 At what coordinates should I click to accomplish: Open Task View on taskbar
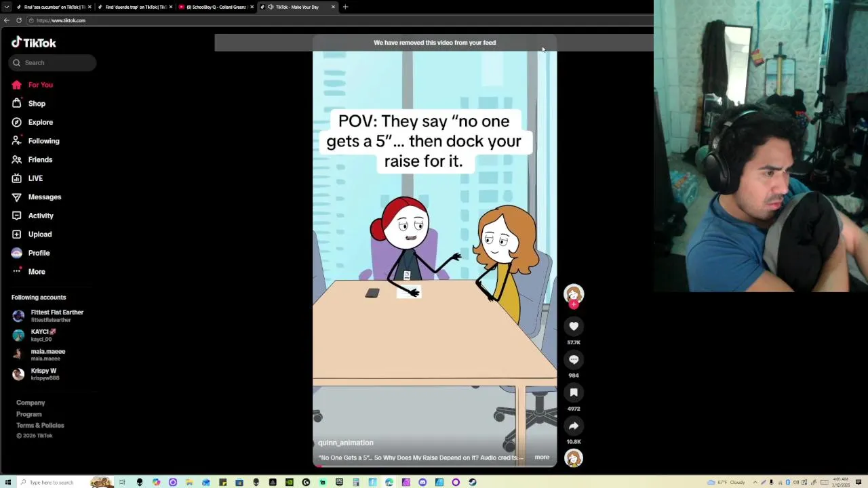pyautogui.click(x=122, y=482)
